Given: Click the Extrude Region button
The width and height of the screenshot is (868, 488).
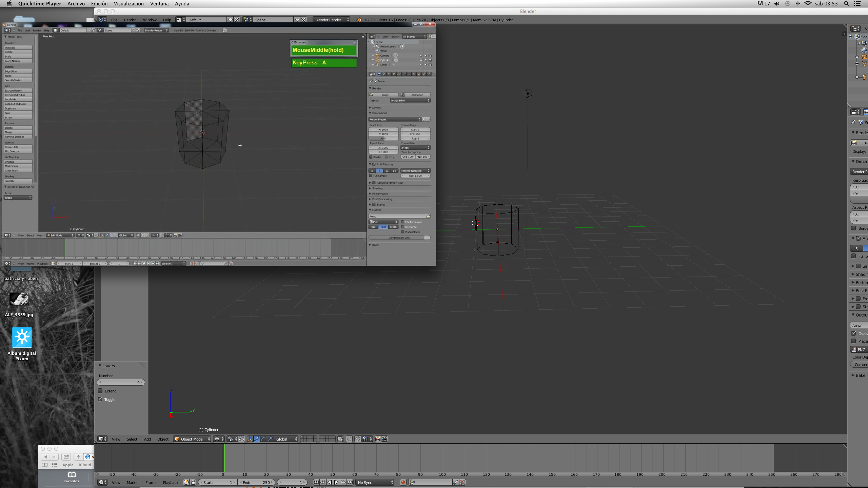Looking at the screenshot, I should click(18, 90).
